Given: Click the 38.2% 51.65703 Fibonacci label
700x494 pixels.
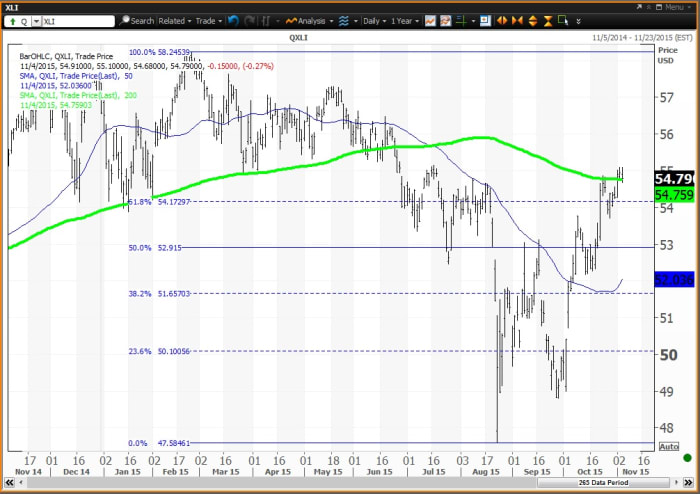Looking at the screenshot, I should (x=159, y=294).
